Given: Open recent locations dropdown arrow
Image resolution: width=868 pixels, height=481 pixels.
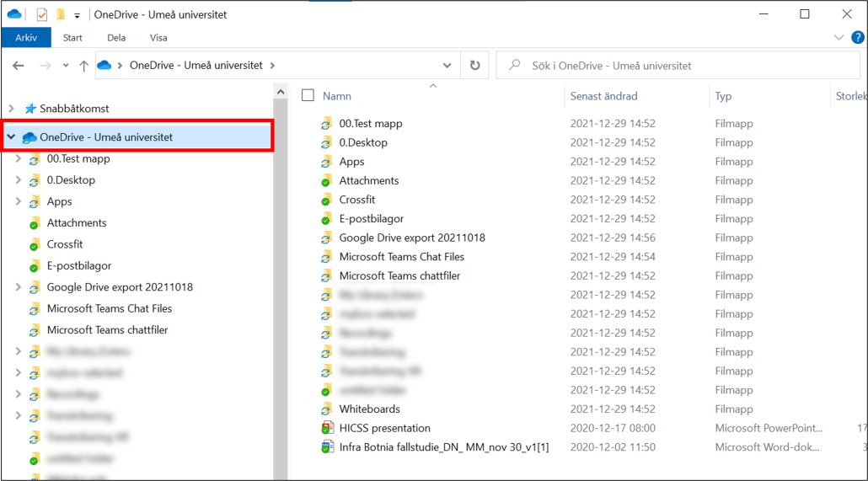Looking at the screenshot, I should 66,66.
